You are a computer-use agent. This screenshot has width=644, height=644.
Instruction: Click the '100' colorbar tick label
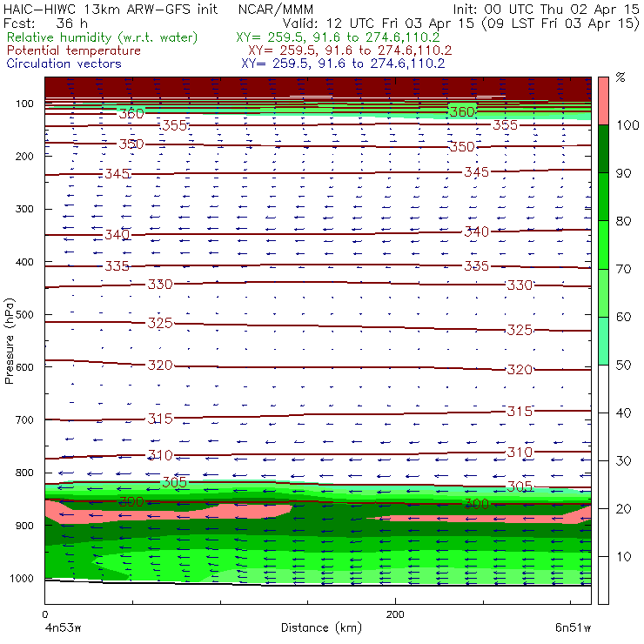tap(627, 124)
